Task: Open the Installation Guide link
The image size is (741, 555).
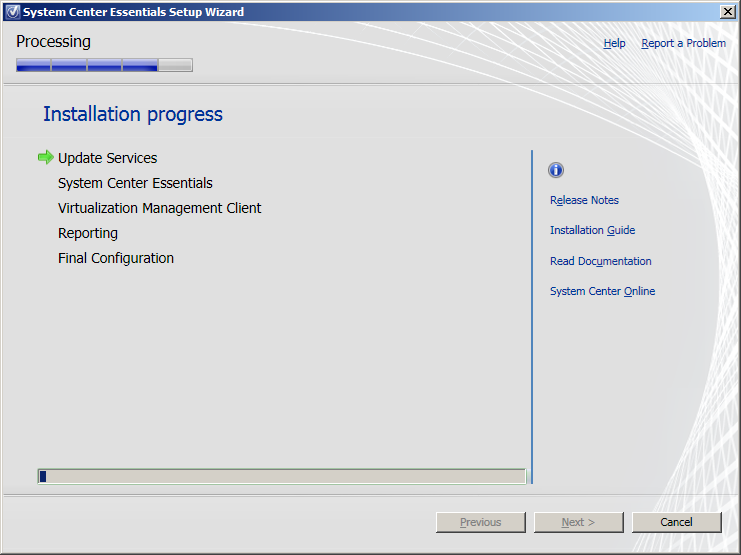Action: coord(593,230)
